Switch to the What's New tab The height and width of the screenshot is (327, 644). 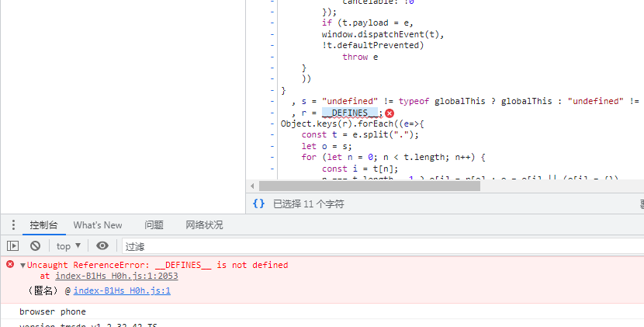click(98, 225)
